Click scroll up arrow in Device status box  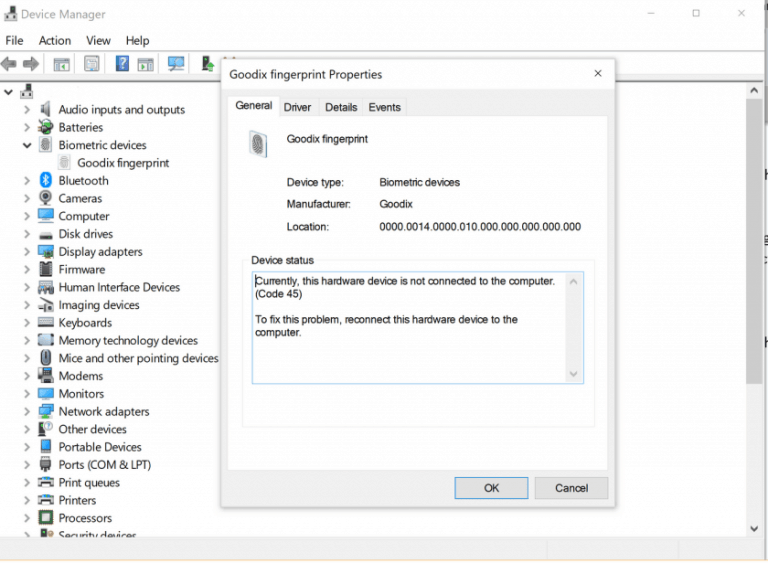click(573, 281)
